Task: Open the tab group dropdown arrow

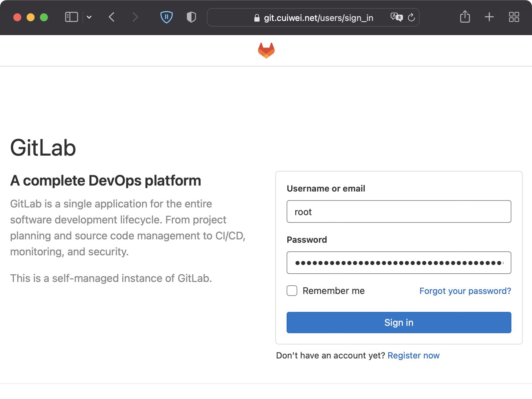Action: (89, 17)
